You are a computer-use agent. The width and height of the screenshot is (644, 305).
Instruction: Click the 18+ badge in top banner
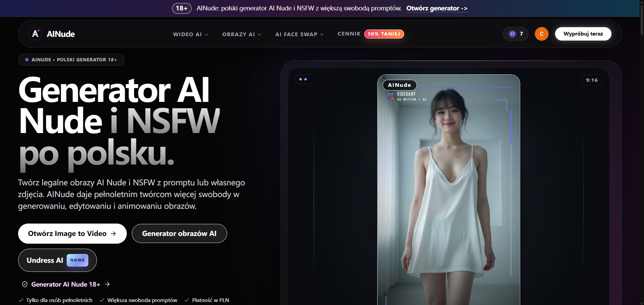click(x=181, y=8)
